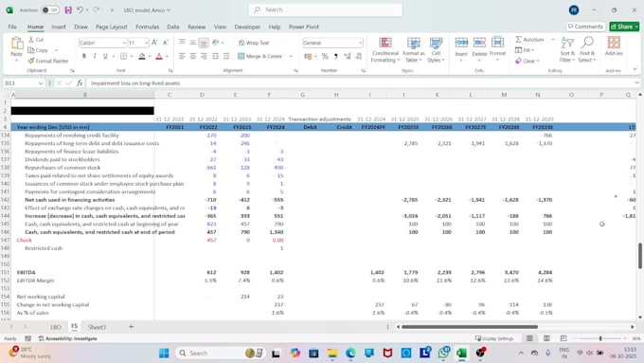Viewport: 644px width, 363px height.
Task: Click the green Share button
Action: [624, 27]
